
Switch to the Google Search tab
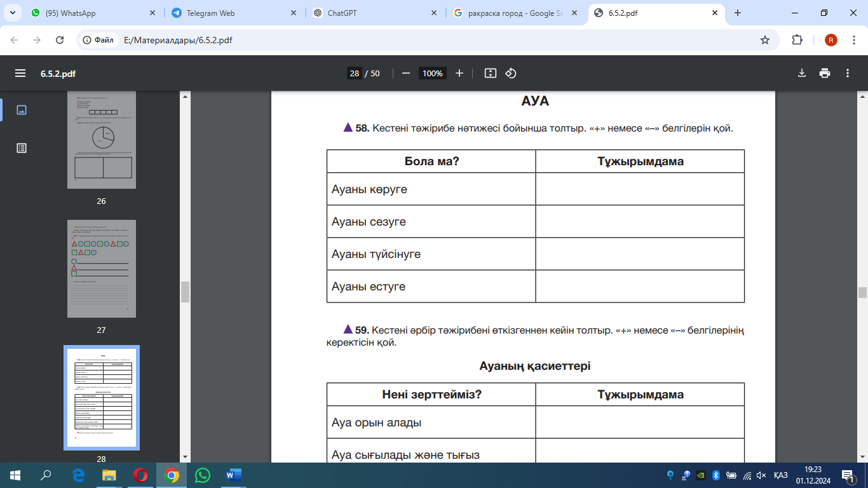516,13
